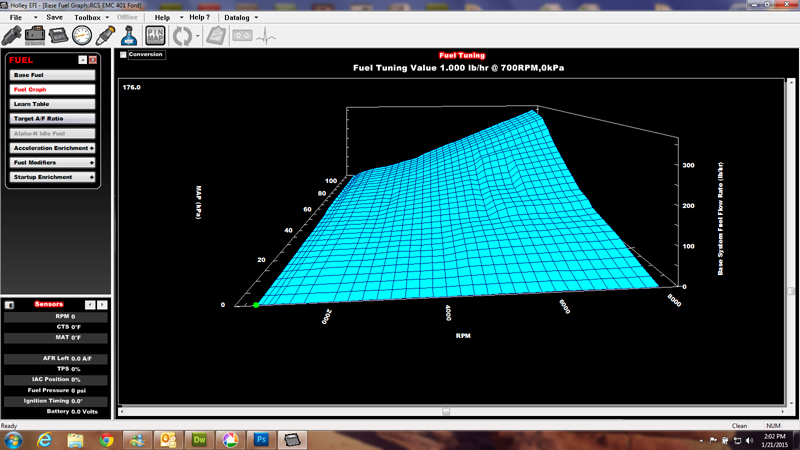Open the Toolbox menu
800x450 pixels.
(87, 18)
